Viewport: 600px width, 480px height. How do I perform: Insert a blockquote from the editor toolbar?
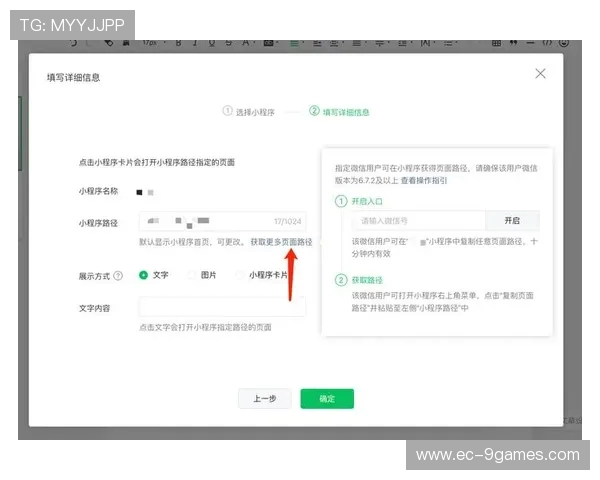[513, 43]
